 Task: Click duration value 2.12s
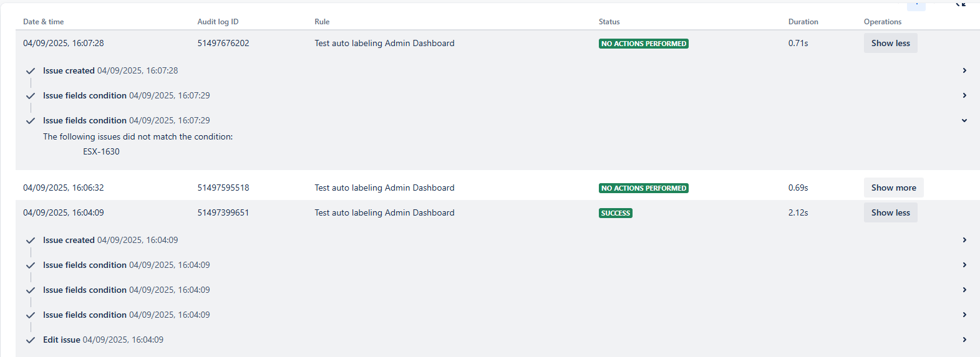click(798, 212)
